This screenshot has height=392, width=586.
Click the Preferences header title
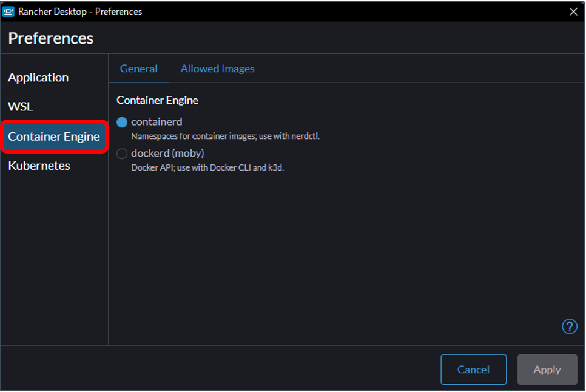coord(51,38)
